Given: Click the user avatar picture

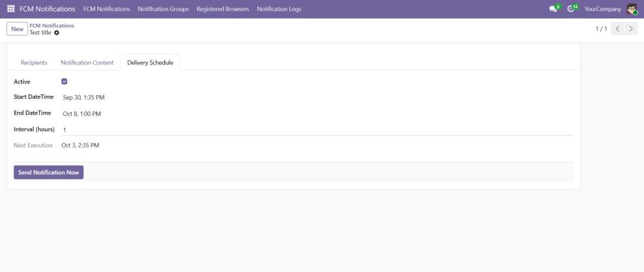Looking at the screenshot, I should pyautogui.click(x=631, y=9).
